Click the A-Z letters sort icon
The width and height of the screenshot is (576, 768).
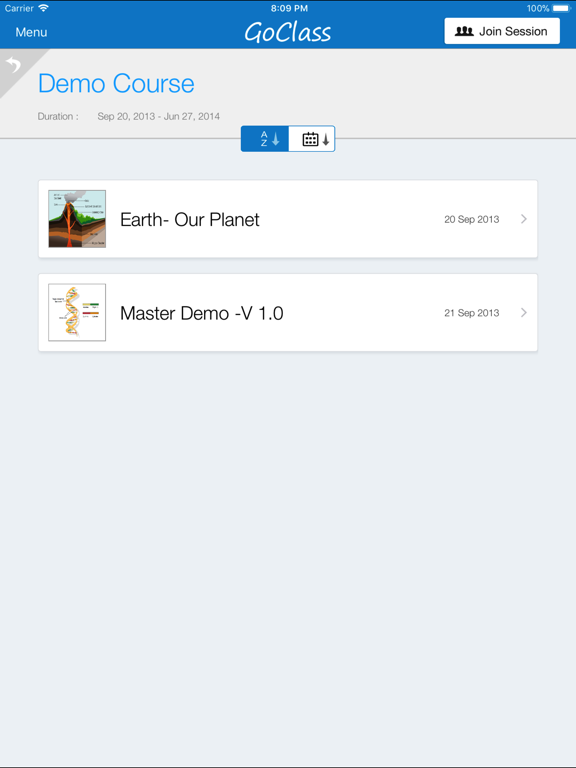point(264,139)
